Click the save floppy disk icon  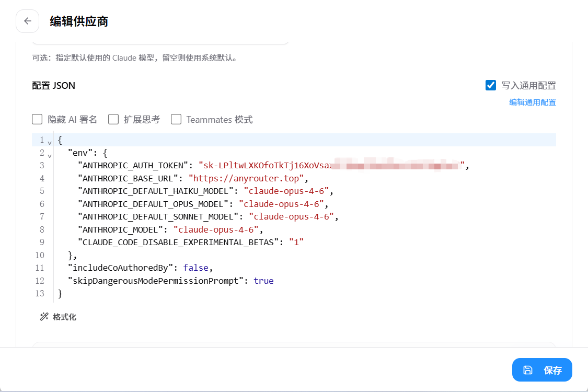[527, 370]
